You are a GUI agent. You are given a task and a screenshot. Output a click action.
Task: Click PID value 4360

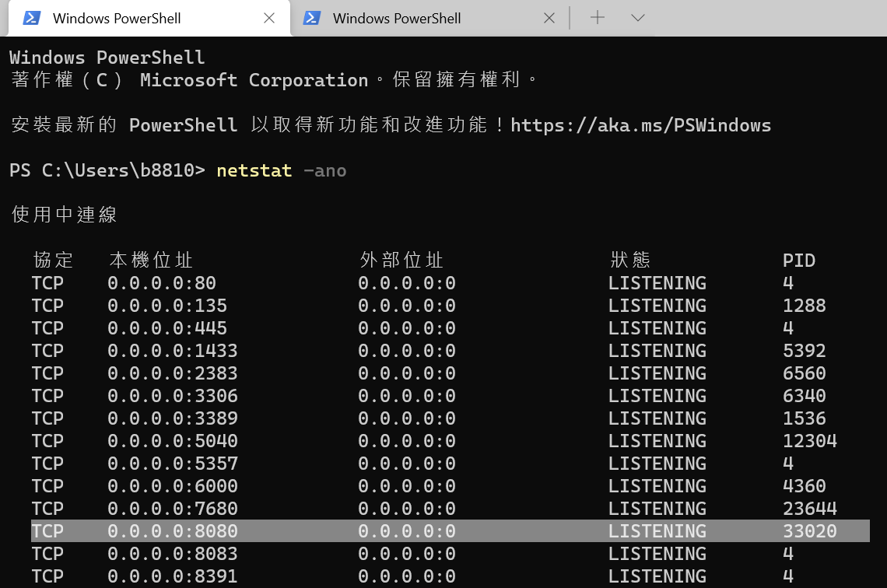(804, 486)
